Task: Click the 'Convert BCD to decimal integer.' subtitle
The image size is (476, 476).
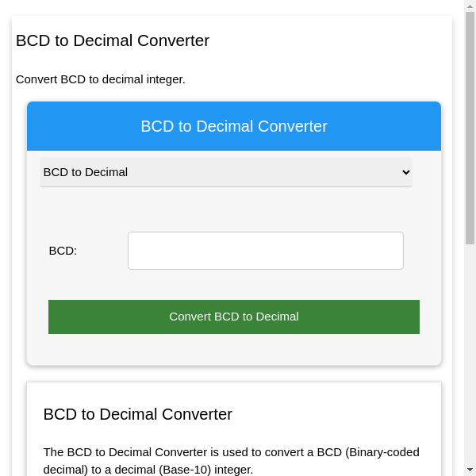Action: click(101, 79)
